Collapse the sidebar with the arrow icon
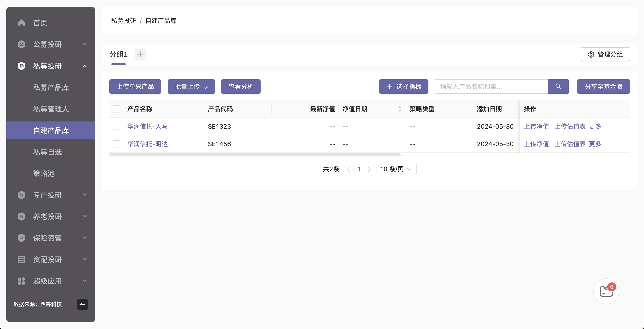 82,304
